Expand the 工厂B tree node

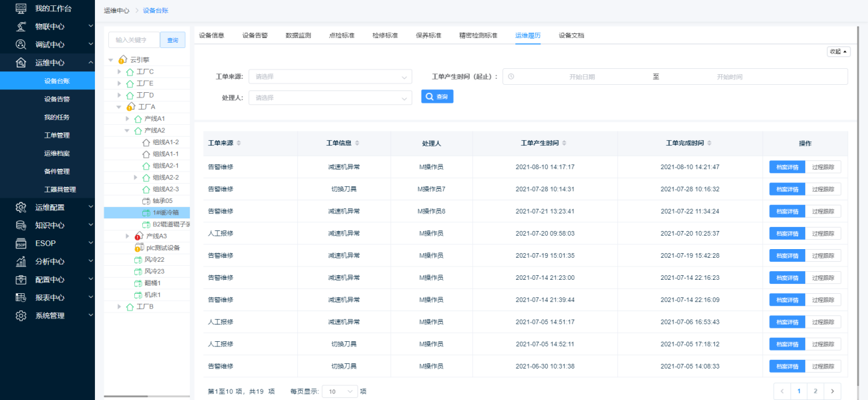tap(120, 307)
